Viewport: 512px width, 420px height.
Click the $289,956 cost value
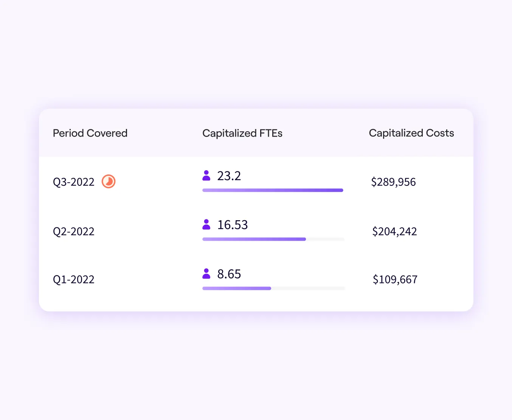[393, 182]
